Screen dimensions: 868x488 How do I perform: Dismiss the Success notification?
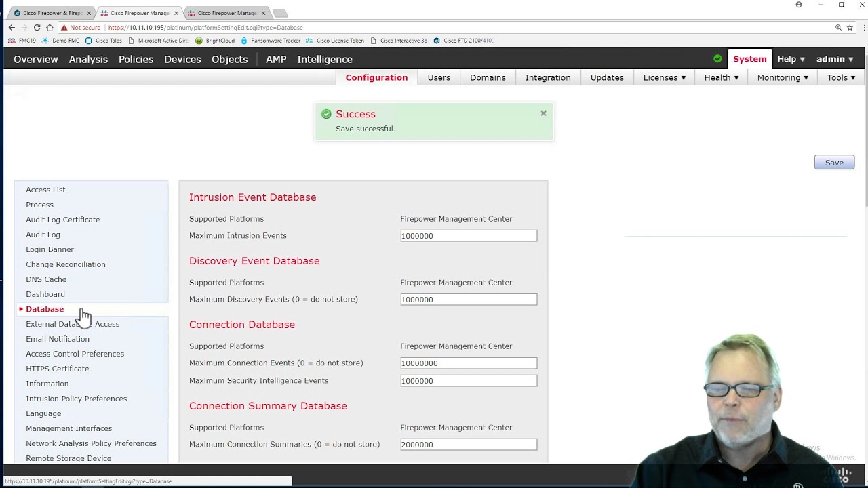click(543, 113)
